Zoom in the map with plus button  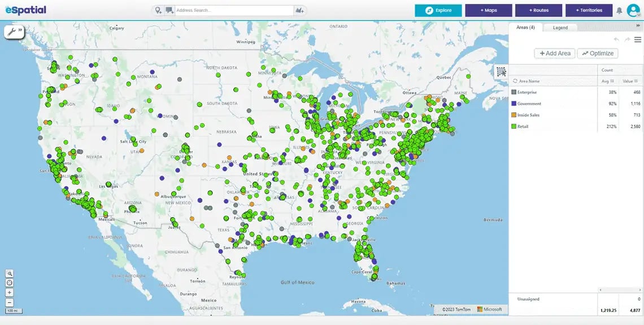10,293
